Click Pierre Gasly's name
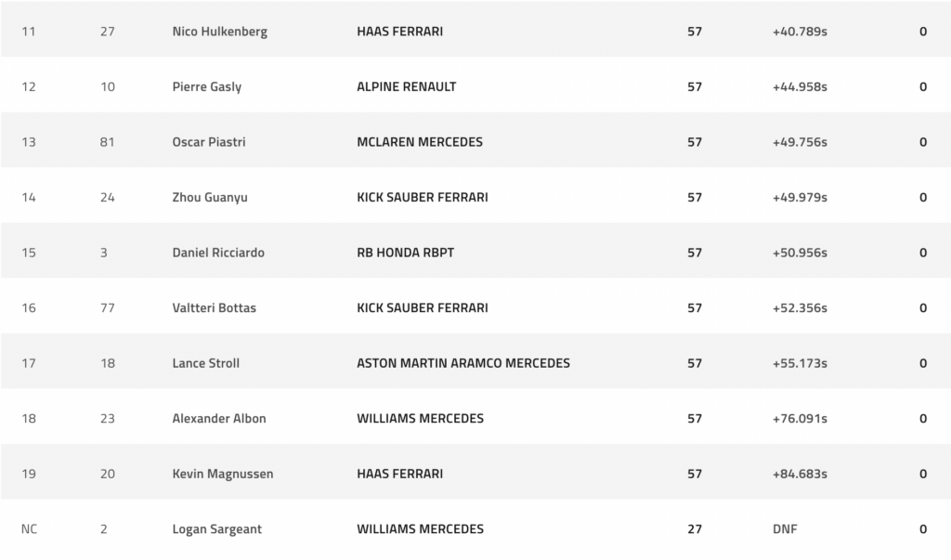The height and width of the screenshot is (560, 951). [207, 86]
